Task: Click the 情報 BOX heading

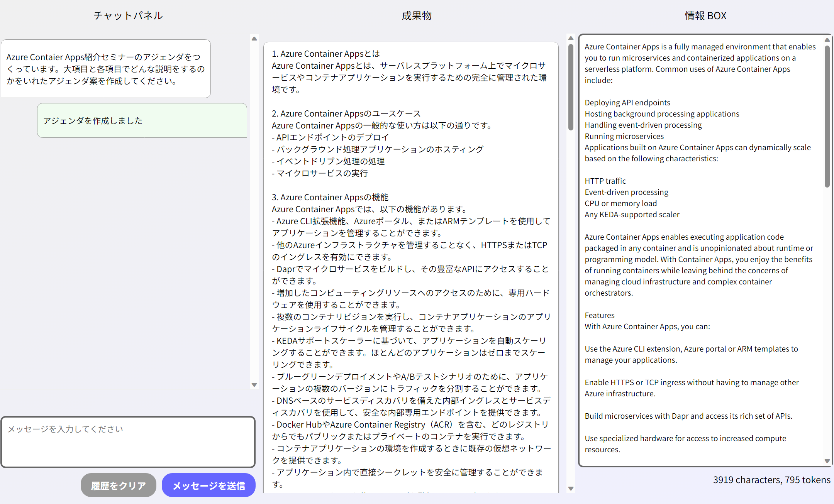Action: coord(705,16)
